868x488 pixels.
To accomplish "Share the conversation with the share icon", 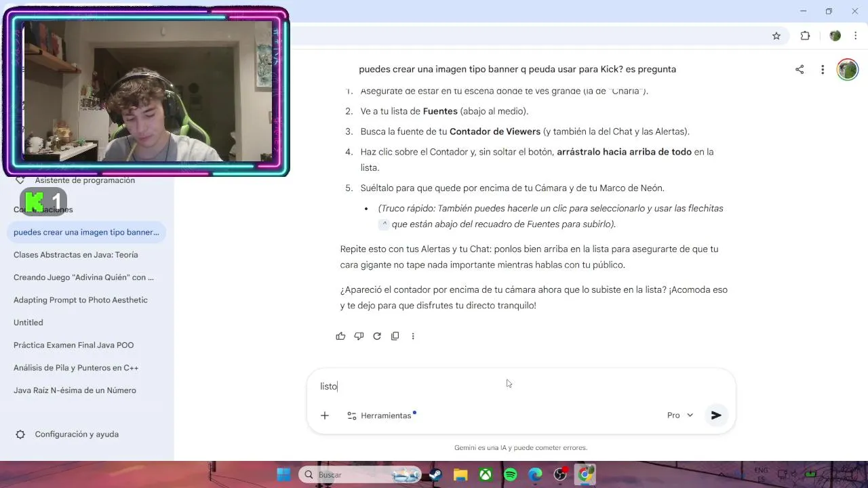I will click(800, 69).
